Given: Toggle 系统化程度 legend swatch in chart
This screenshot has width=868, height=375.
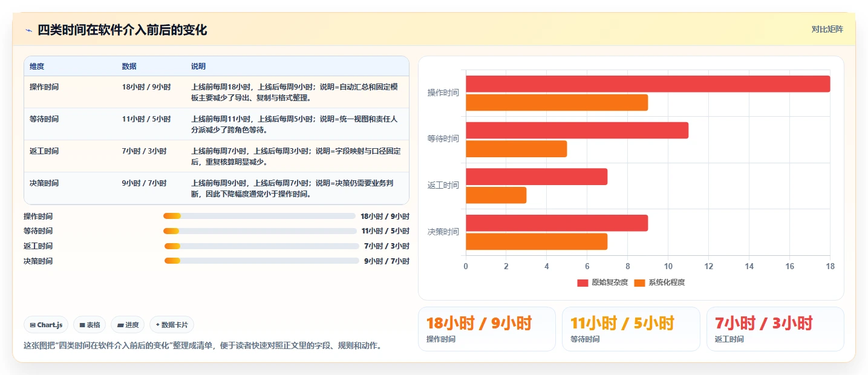Looking at the screenshot, I should 639,282.
